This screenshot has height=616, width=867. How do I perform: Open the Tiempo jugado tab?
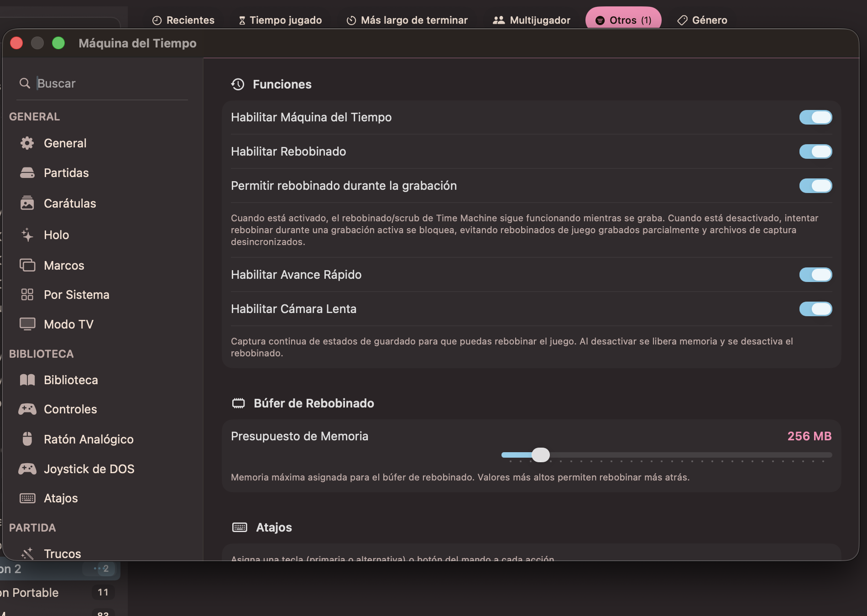[x=280, y=20]
